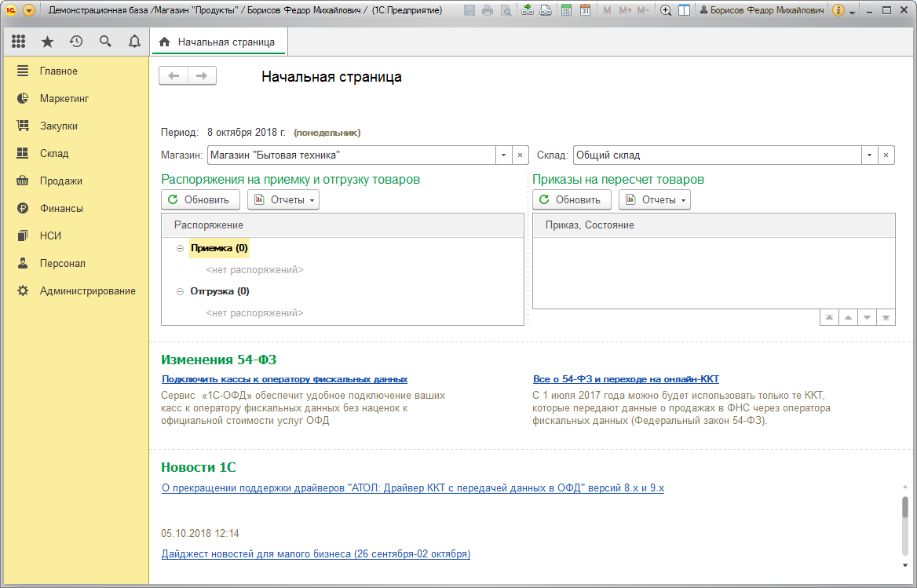Click into the Магазин input field
Image resolution: width=917 pixels, height=588 pixels.
[352, 155]
